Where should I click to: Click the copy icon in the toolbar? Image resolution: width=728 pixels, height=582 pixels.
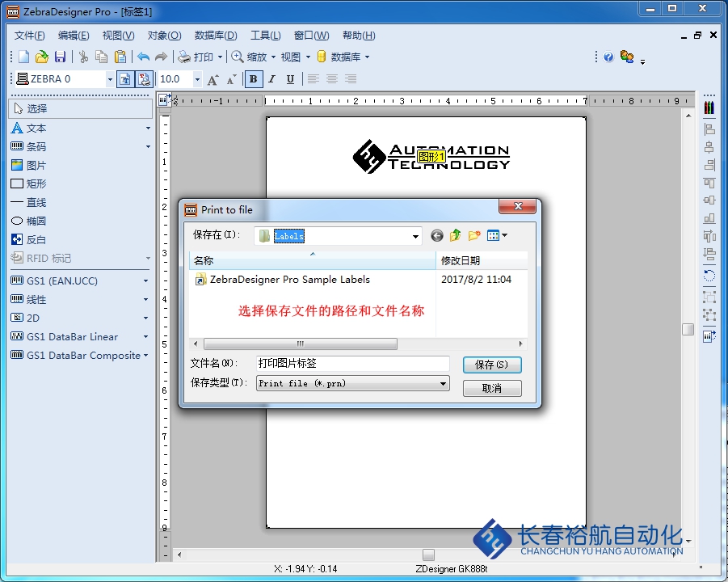[x=101, y=57]
